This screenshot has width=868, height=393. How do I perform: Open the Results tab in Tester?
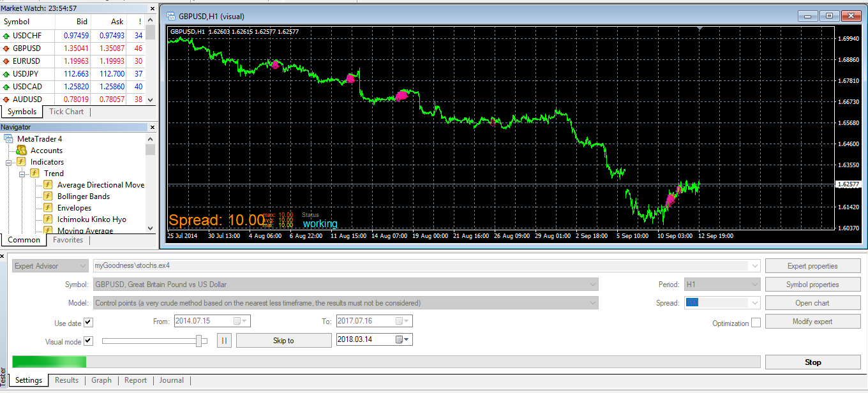click(66, 380)
